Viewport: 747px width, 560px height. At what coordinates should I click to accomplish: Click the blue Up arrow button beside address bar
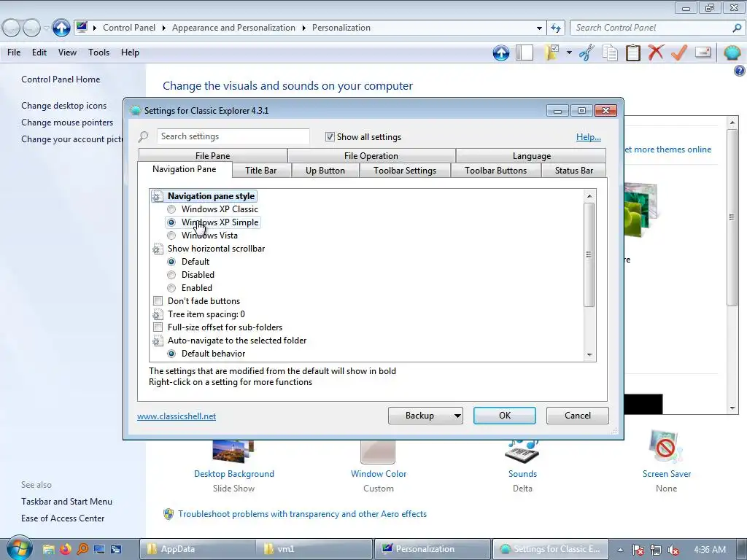coord(61,28)
